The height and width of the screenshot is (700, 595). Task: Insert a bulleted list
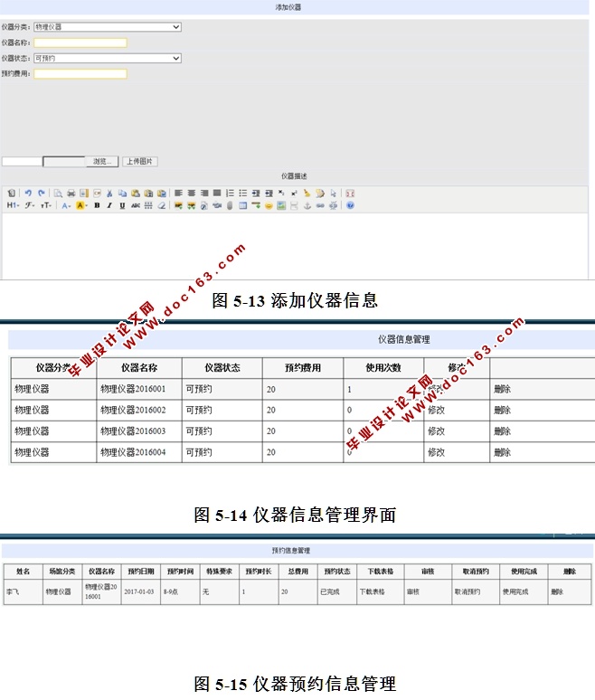click(x=243, y=193)
